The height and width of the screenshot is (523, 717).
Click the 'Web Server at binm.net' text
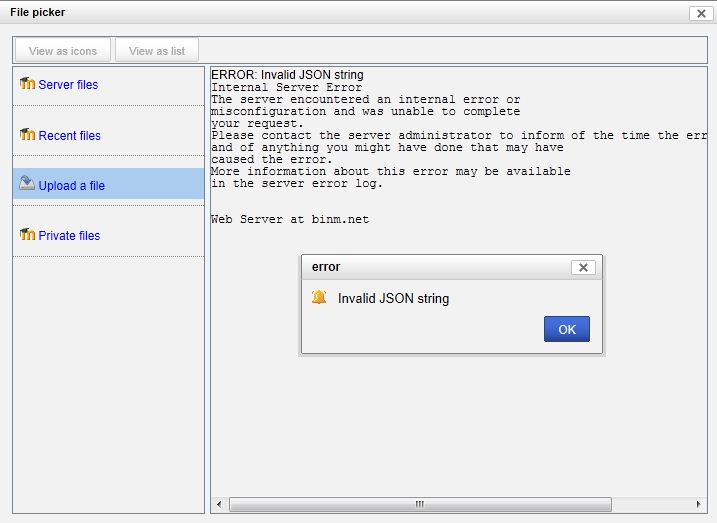click(x=290, y=219)
